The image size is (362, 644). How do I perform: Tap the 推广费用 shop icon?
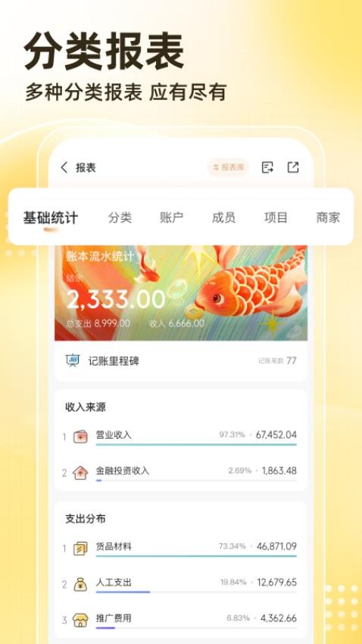[x=80, y=620]
